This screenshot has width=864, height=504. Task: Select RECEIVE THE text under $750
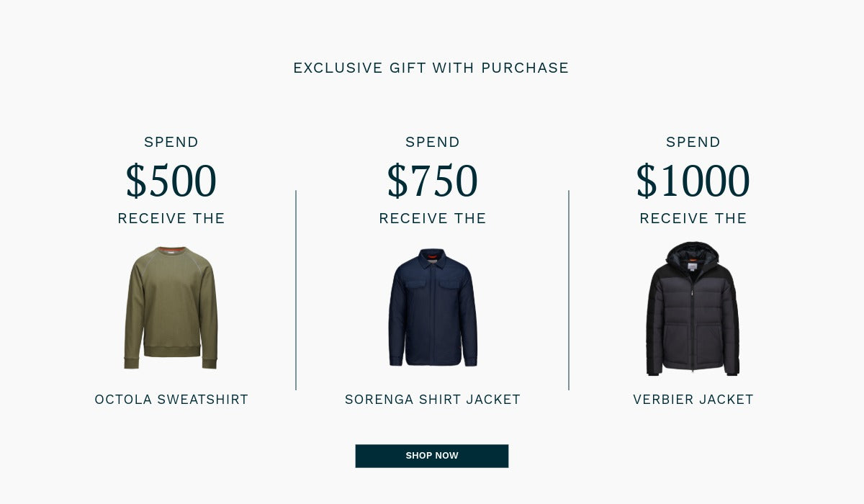pos(432,218)
